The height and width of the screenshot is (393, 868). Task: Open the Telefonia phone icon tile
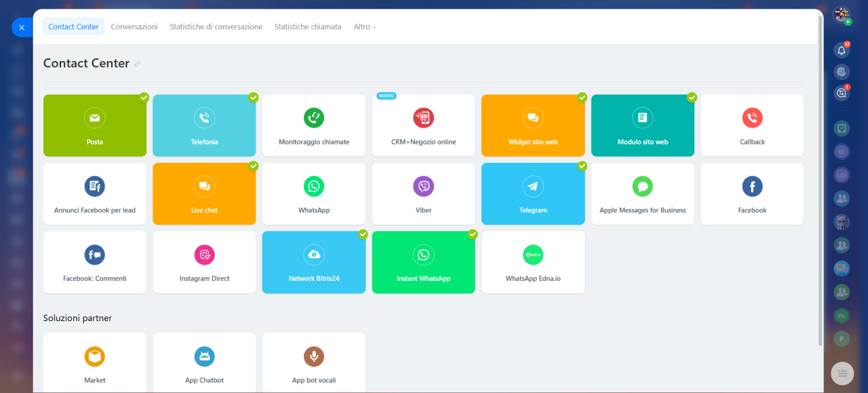pyautogui.click(x=204, y=118)
